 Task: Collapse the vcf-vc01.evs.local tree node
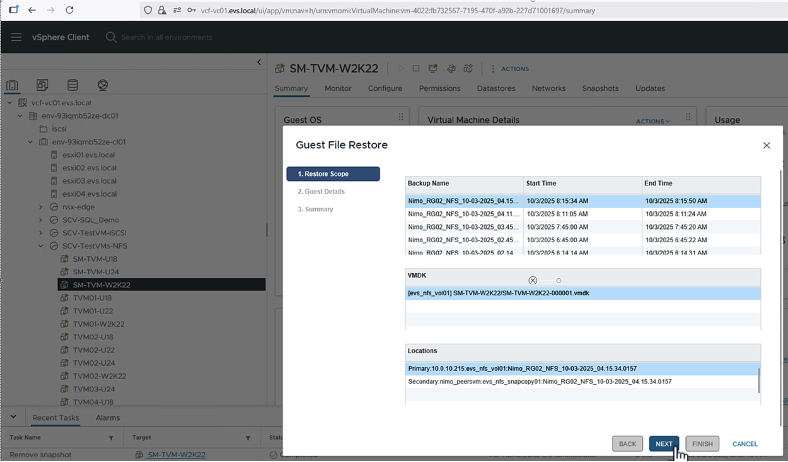tap(10, 103)
